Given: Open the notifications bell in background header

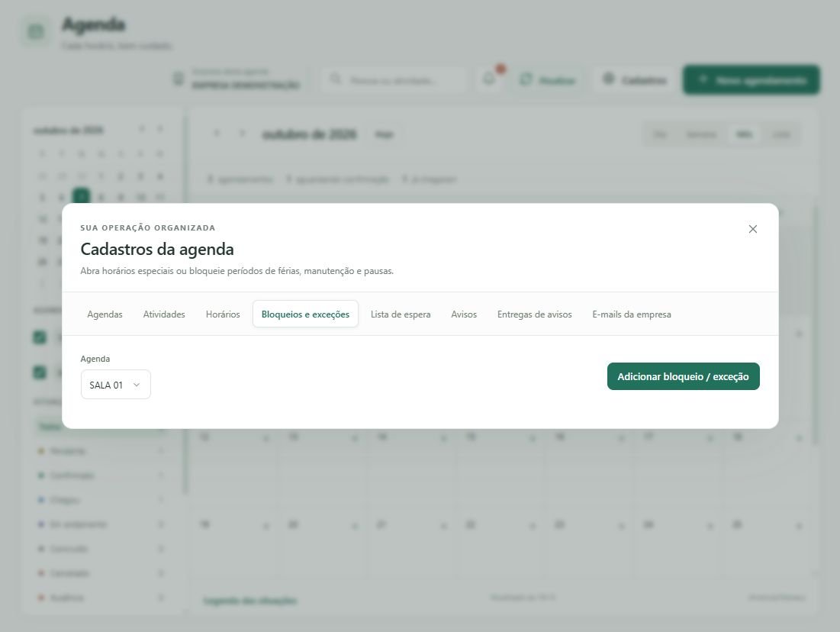Looking at the screenshot, I should pyautogui.click(x=490, y=80).
